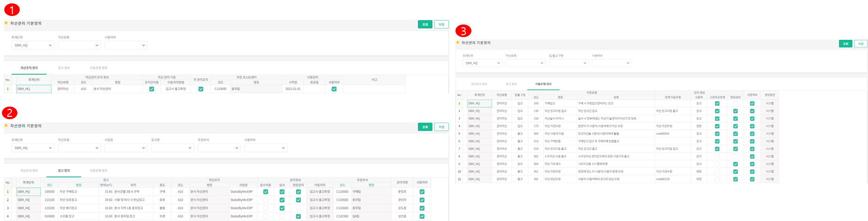Click the favorite star in panel 2 header
The image size is (868, 221).
[6, 126]
